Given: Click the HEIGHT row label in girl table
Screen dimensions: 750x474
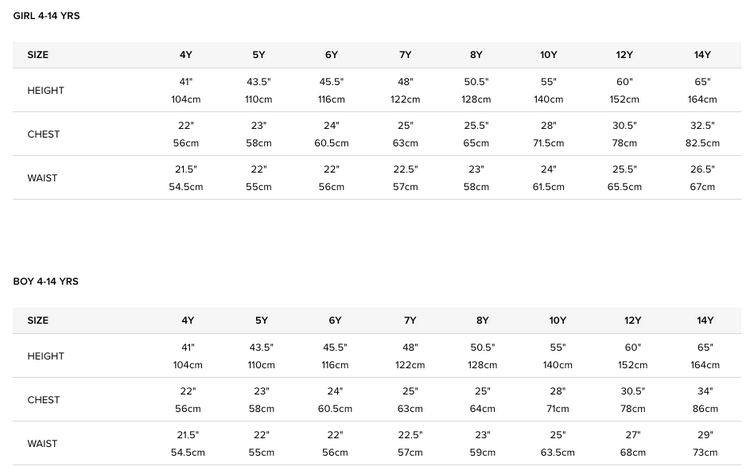Looking at the screenshot, I should point(45,90).
